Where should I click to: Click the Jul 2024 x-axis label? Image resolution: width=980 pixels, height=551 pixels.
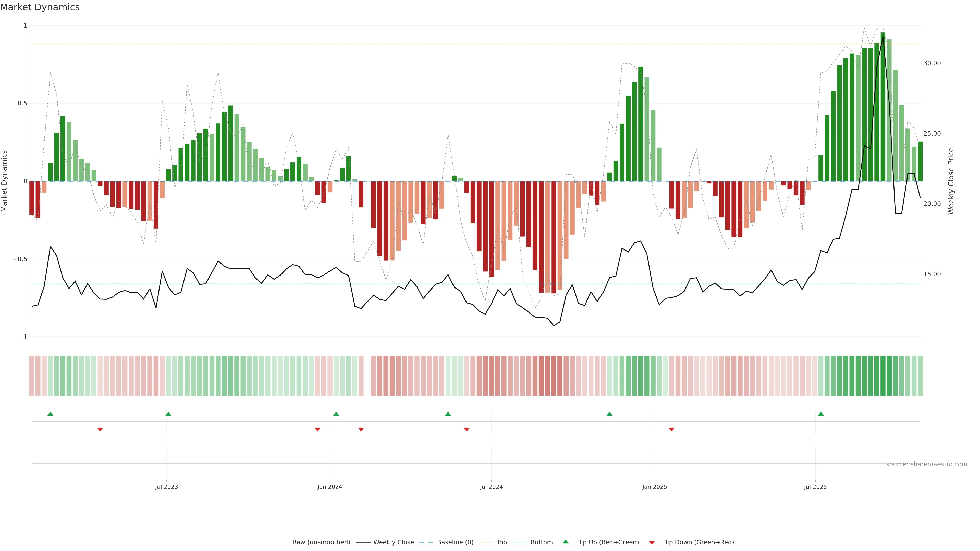pyautogui.click(x=491, y=487)
